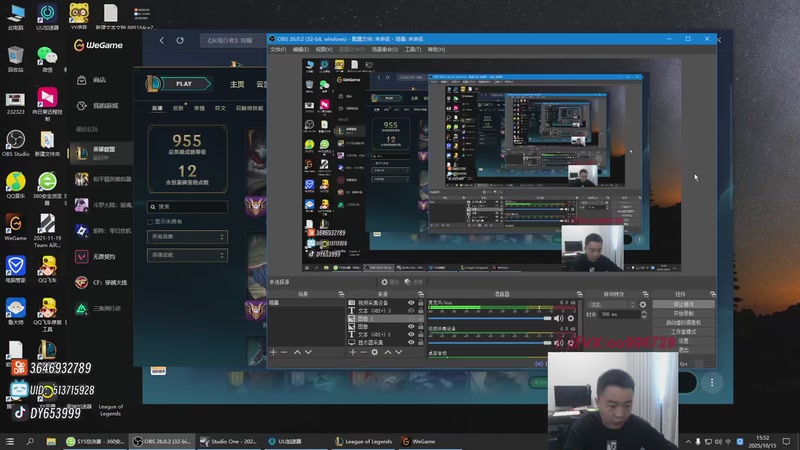Viewport: 800px width, 450px height.
Task: Click the Mic/Aux volume slider
Action: click(490, 318)
